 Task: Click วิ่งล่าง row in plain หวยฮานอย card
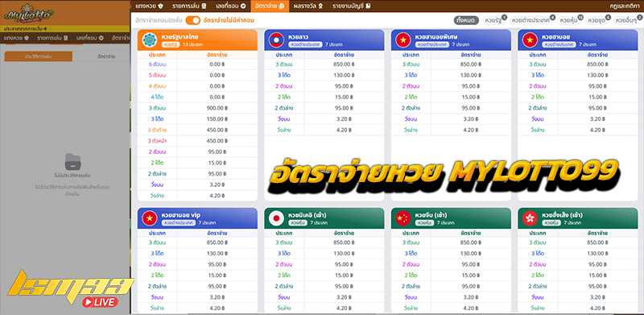(x=577, y=130)
